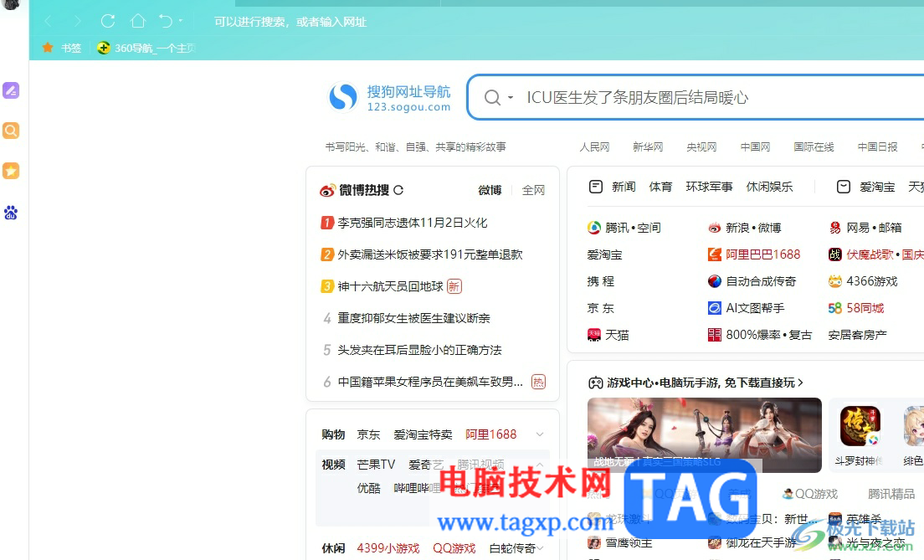Open hot search 神十六航天员回地球

pos(390,286)
